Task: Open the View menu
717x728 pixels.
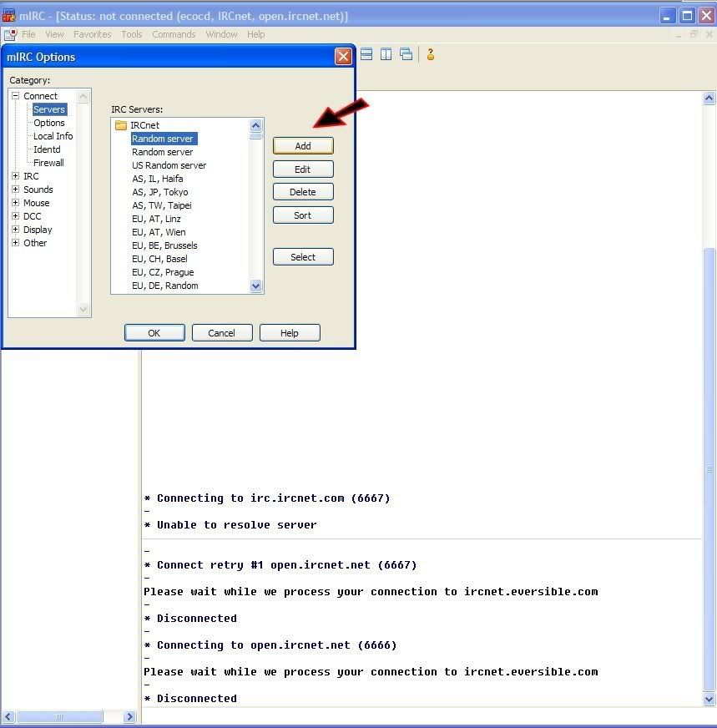Action: tap(54, 34)
